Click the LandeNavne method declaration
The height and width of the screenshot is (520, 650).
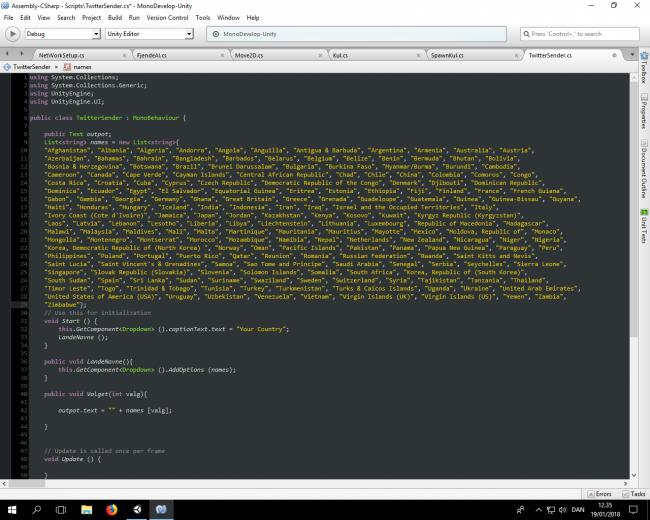pos(88,361)
